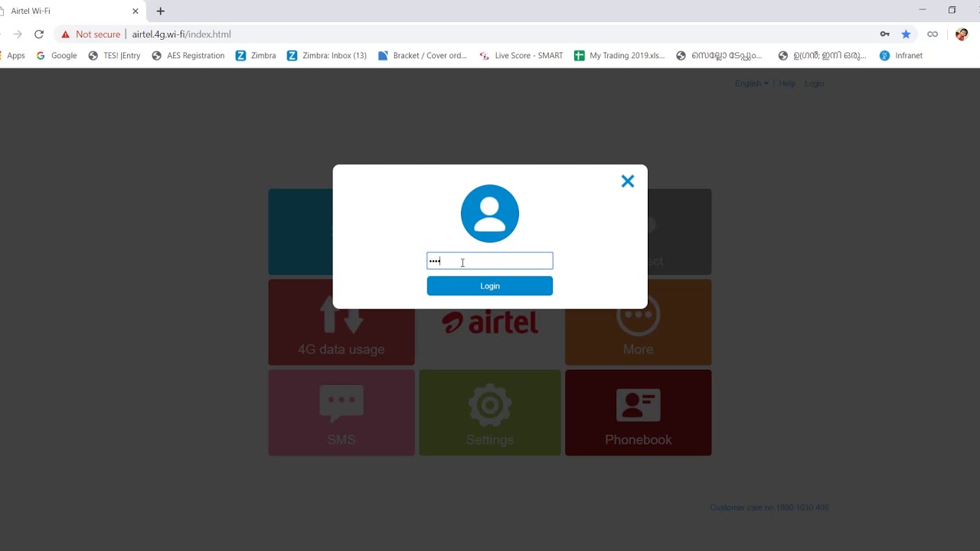980x551 pixels.
Task: Open the Infranet bookmark
Action: tap(901, 56)
